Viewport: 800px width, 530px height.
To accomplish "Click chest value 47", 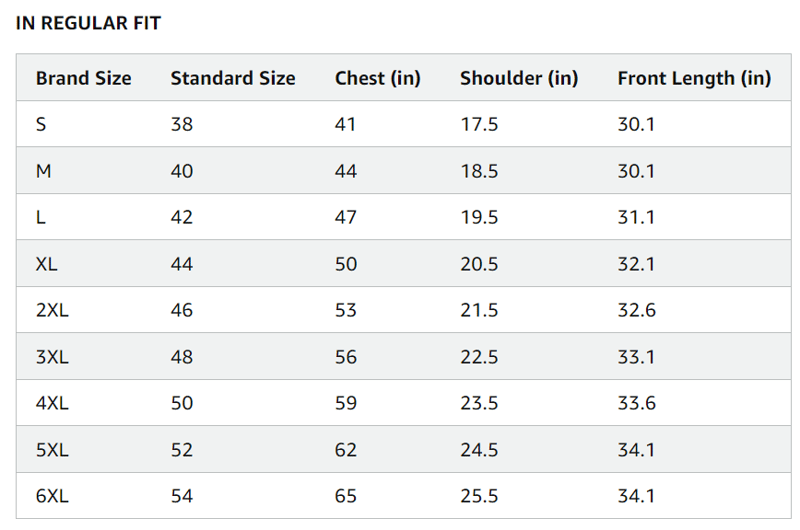I will tap(346, 217).
